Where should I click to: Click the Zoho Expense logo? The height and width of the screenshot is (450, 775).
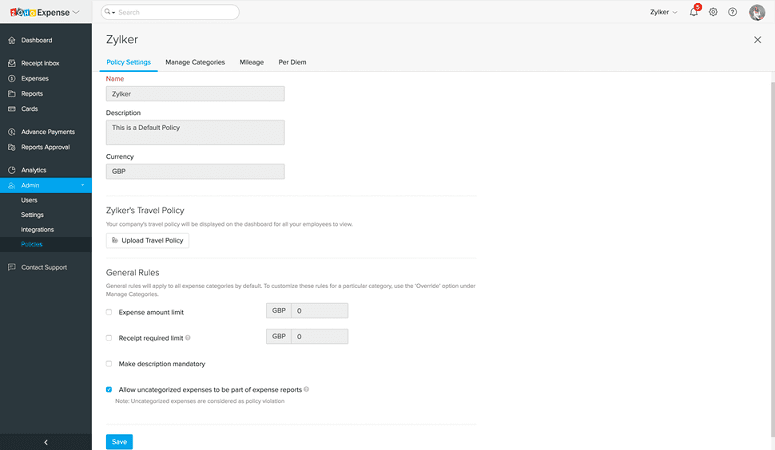(x=40, y=12)
